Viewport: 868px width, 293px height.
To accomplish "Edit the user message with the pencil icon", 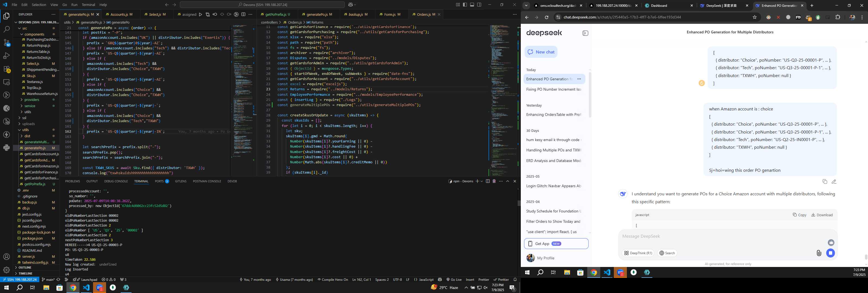I will 834,182.
